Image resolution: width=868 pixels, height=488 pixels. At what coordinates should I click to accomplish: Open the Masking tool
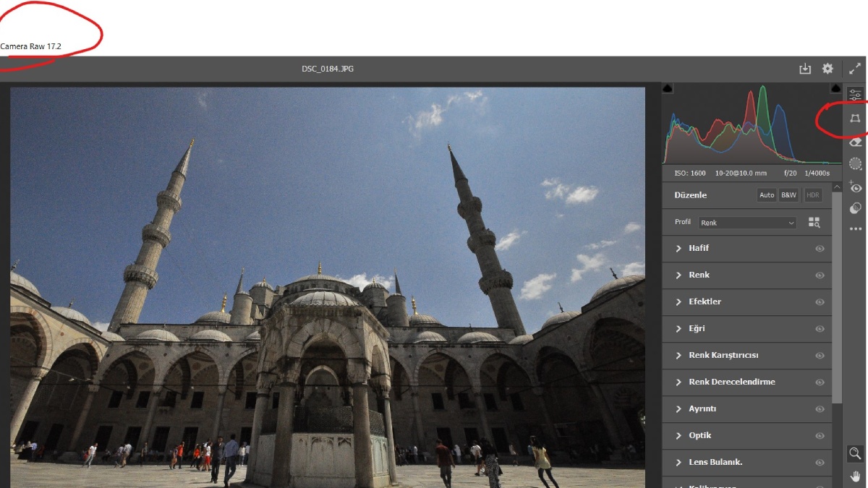(x=855, y=164)
